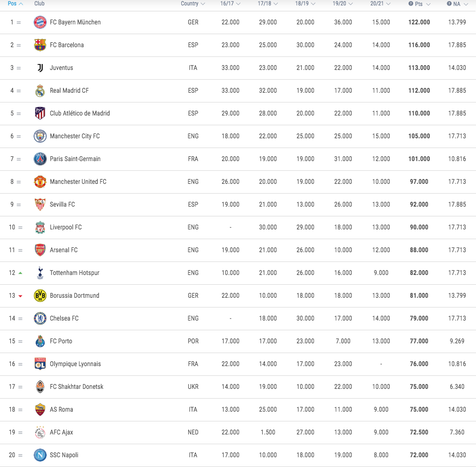Open the Manchester City FC link
Image resolution: width=476 pixels, height=467 pixels.
(74, 136)
